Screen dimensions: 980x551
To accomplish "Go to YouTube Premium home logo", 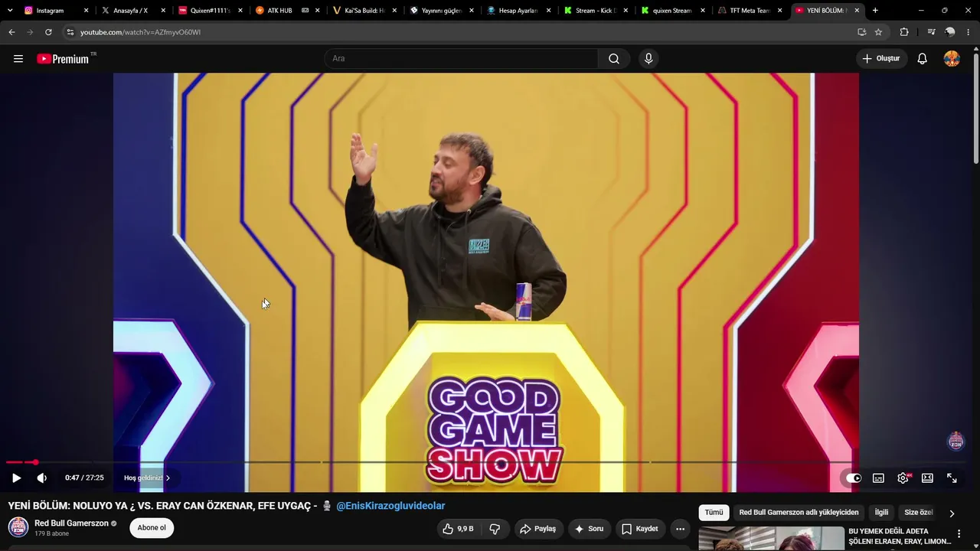I will point(64,59).
